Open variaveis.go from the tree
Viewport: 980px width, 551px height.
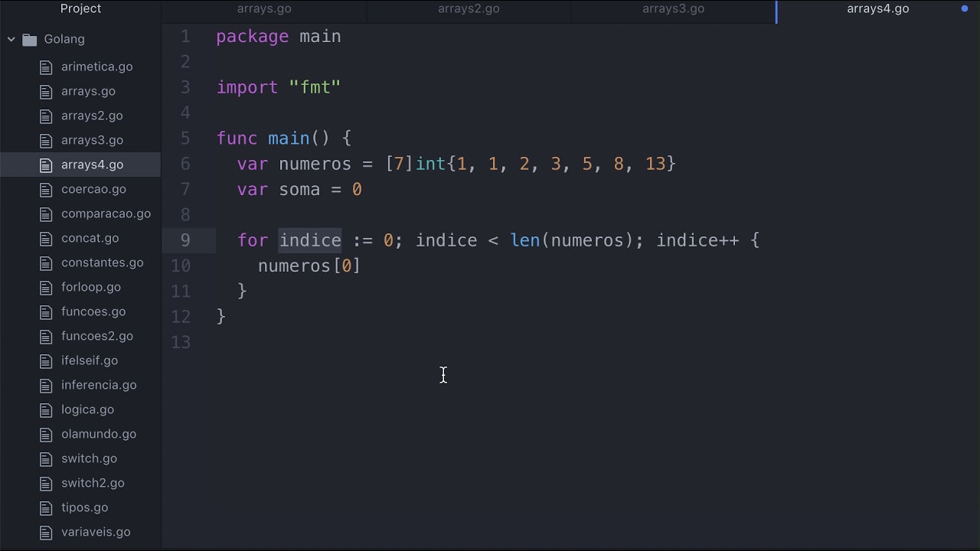click(x=96, y=532)
